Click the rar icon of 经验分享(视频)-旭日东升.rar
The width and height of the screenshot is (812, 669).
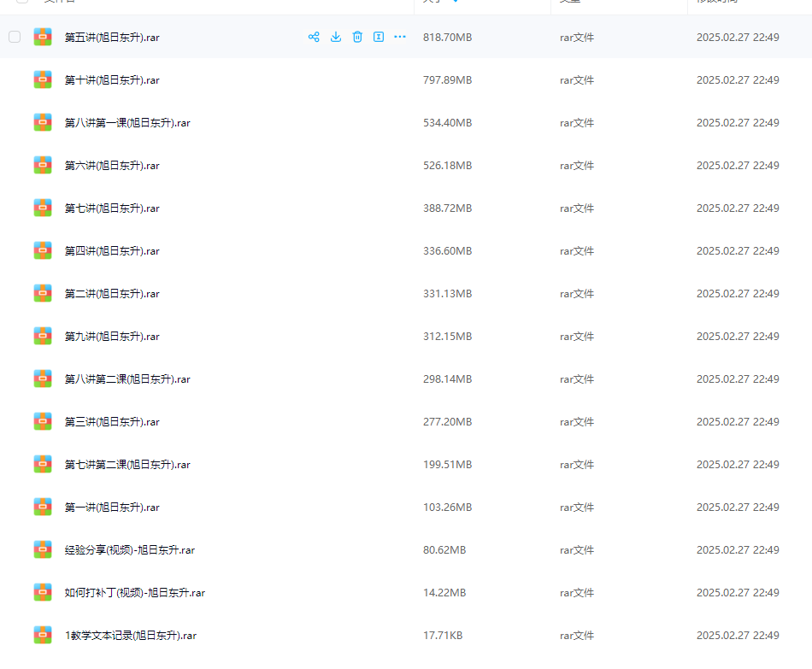point(43,549)
